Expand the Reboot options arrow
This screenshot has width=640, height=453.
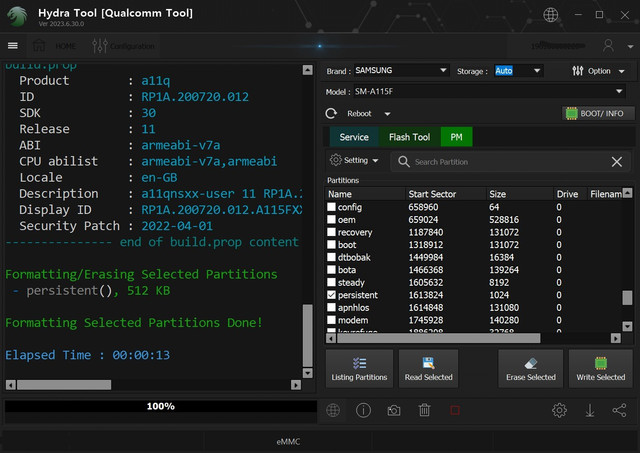[387, 114]
